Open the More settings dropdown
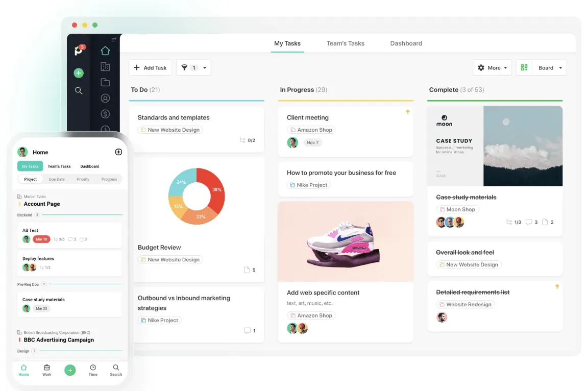Image resolution: width=588 pixels, height=391 pixels. click(x=492, y=68)
